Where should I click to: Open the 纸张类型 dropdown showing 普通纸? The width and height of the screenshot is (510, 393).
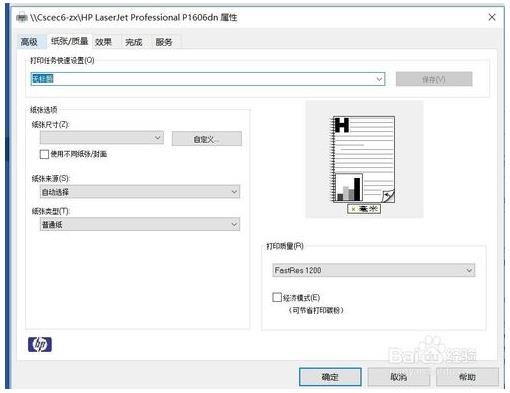[140, 224]
